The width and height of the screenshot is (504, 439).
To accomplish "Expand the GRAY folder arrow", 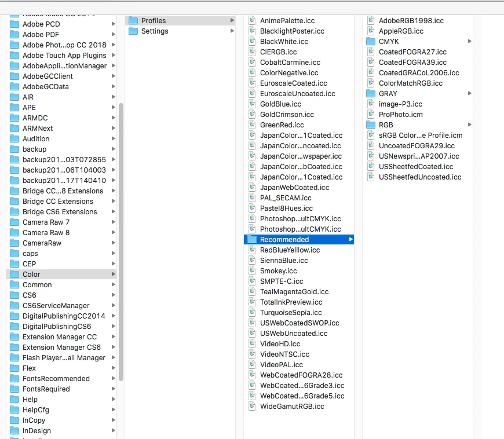I will coord(470,93).
